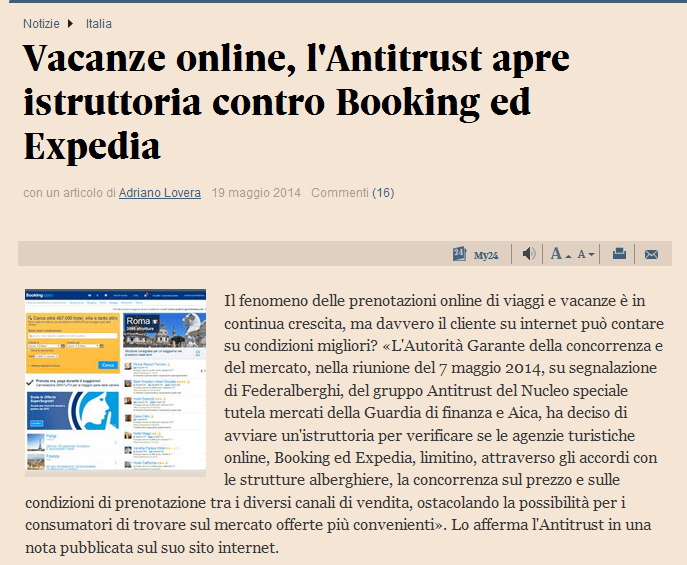The width and height of the screenshot is (687, 565).
Task: Click the Commenti label
Action: (340, 193)
